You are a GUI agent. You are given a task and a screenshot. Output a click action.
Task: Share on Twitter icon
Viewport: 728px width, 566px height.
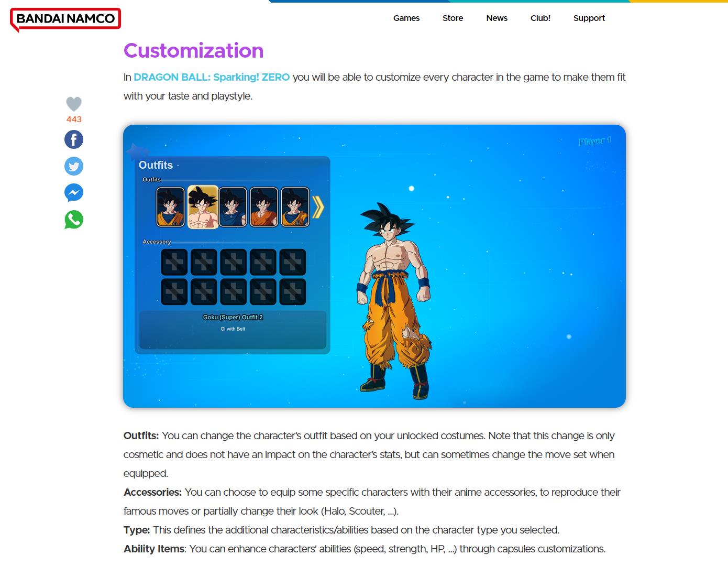coord(74,166)
